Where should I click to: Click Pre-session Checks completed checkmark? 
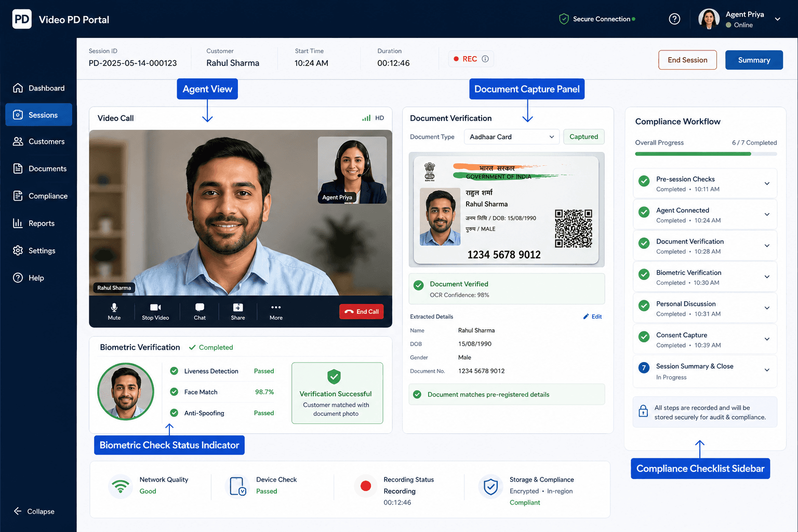pos(644,181)
